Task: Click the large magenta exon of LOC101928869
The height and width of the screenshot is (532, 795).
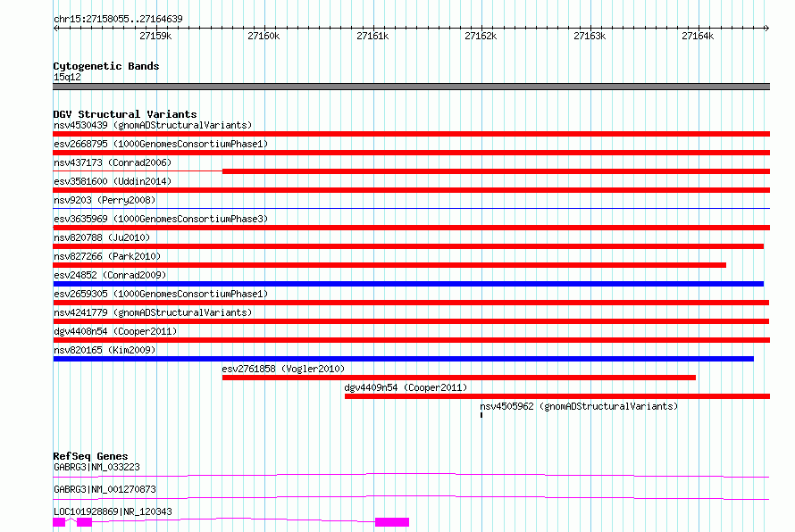Action: point(392,522)
